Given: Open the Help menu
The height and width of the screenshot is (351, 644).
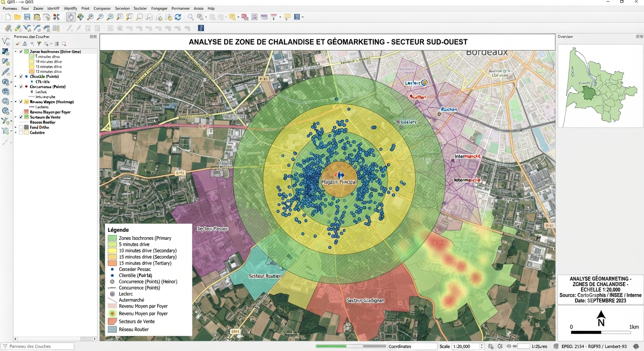Looking at the screenshot, I should pos(211,8).
